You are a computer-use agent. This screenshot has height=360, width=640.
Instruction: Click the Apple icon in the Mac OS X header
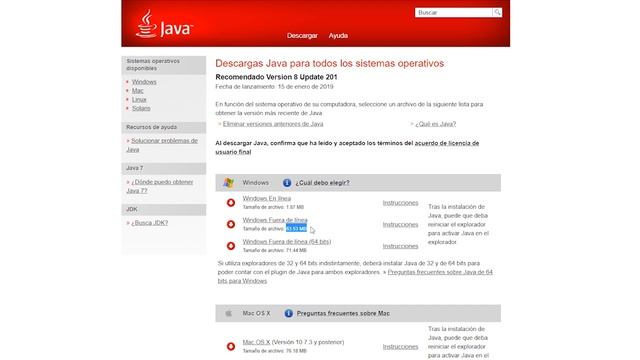[229, 313]
